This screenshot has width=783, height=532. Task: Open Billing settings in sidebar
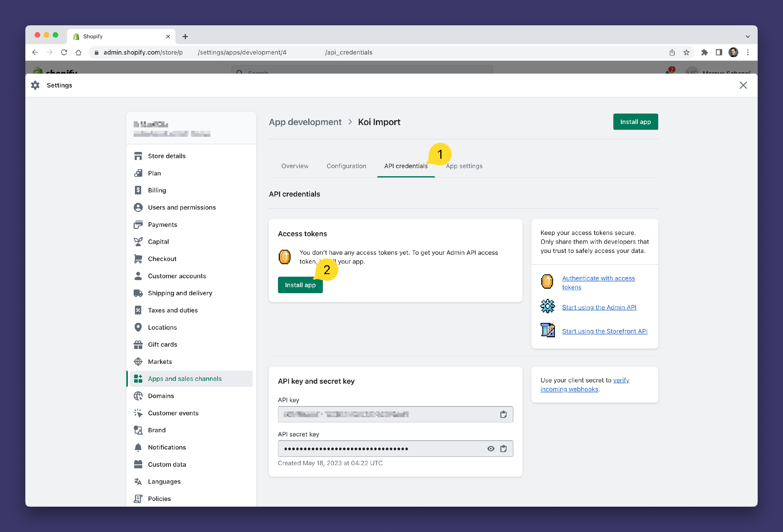(157, 190)
